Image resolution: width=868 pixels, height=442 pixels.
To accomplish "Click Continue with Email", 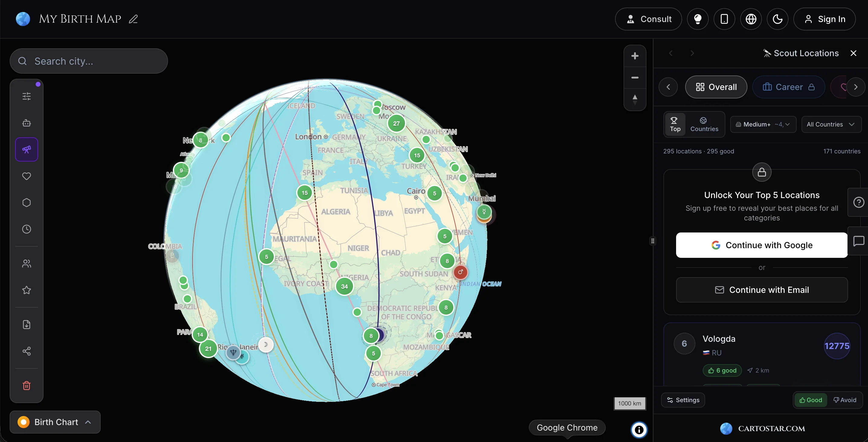I will (x=762, y=290).
